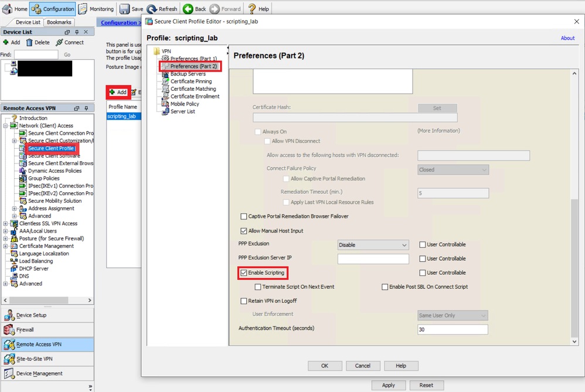Click the Save icon in the toolbar
The image size is (585, 392).
[130, 8]
